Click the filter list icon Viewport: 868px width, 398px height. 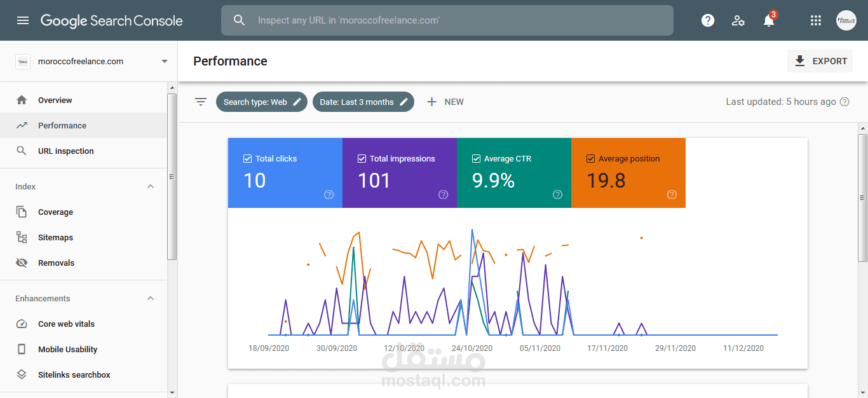[201, 102]
